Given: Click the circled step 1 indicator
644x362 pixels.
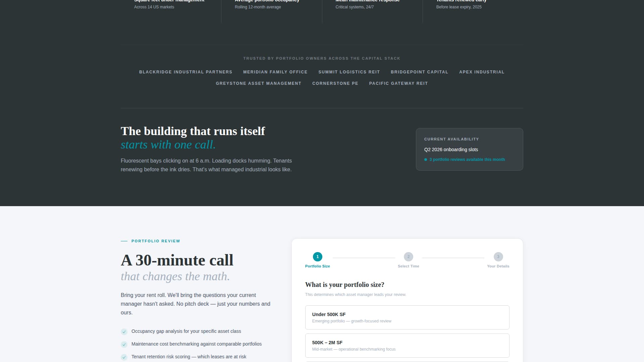Looking at the screenshot, I should coord(317,256).
